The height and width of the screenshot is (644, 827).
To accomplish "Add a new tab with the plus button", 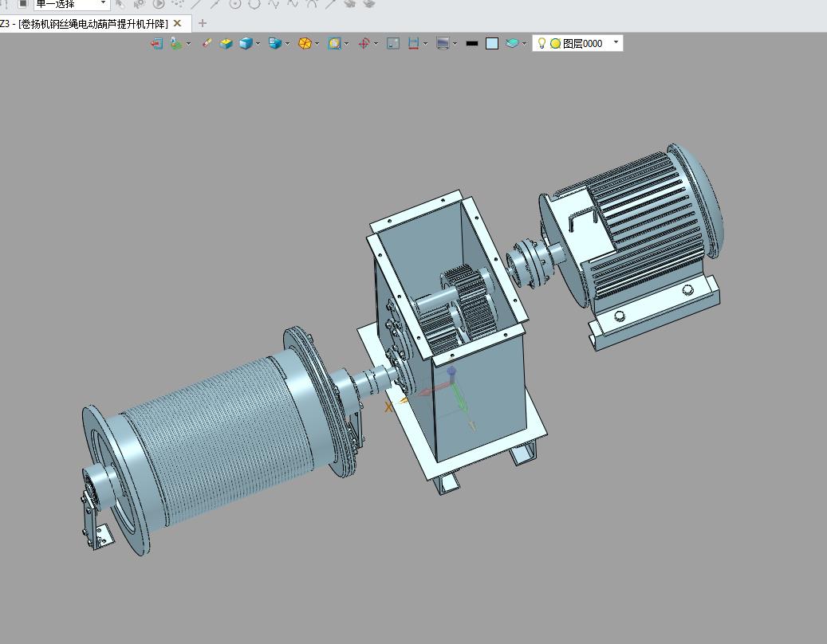I will pyautogui.click(x=203, y=23).
